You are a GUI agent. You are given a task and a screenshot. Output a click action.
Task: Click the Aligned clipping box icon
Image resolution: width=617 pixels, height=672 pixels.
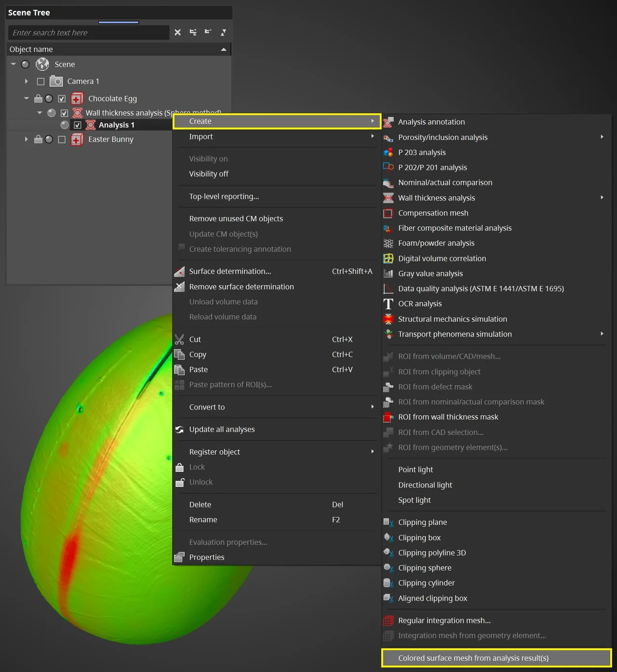tap(389, 598)
